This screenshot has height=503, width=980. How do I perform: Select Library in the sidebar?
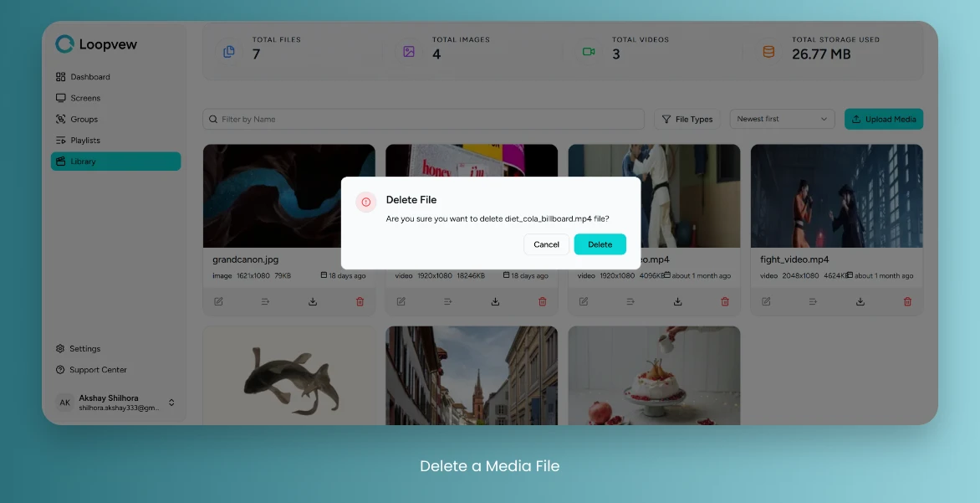pos(115,162)
